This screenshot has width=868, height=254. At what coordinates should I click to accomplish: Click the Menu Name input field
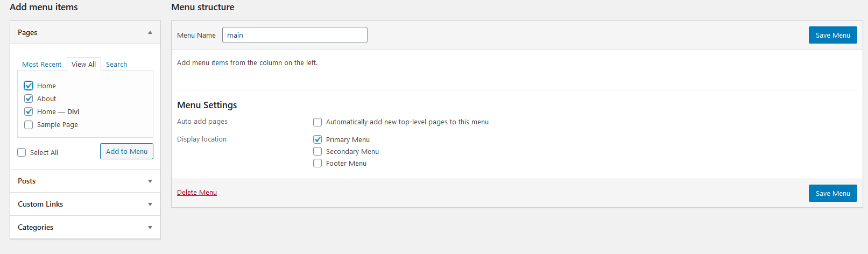click(x=295, y=35)
